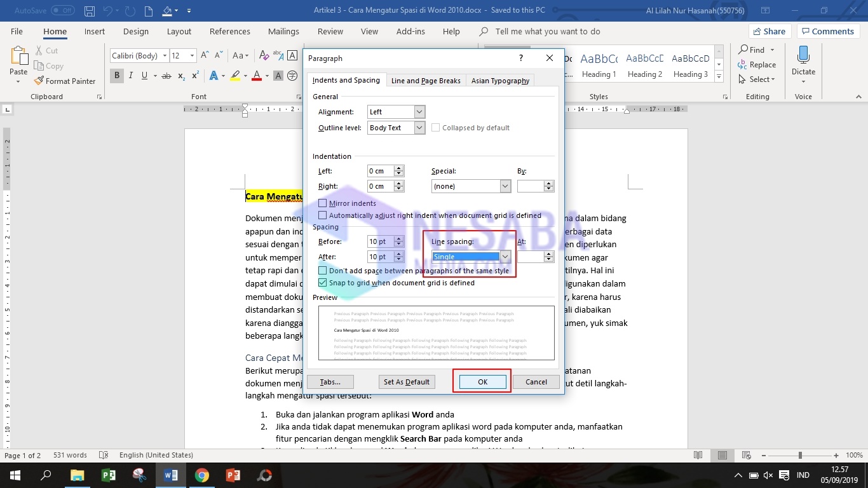868x488 pixels.
Task: Decrease font size with shrink font icon
Action: point(220,56)
